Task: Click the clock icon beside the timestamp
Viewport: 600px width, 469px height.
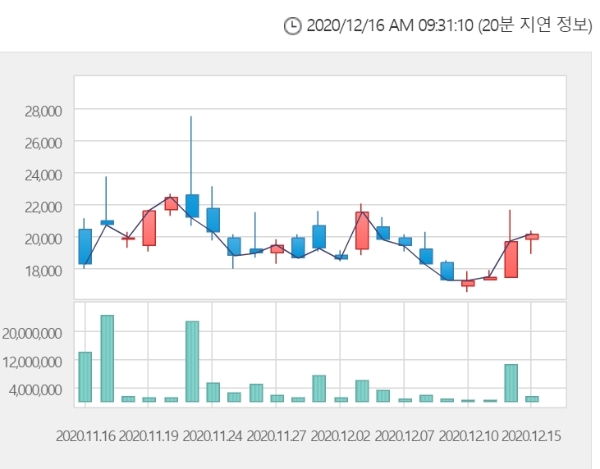Action: click(x=292, y=27)
